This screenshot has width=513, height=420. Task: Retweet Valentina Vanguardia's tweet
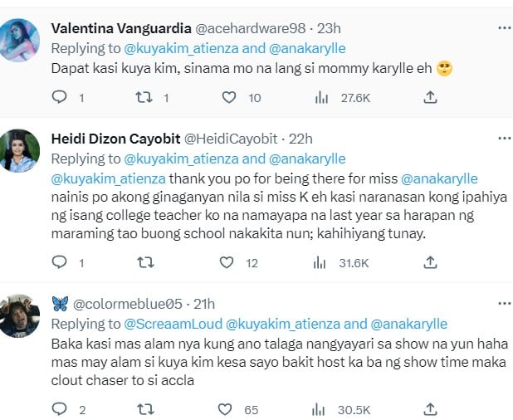coord(143,98)
